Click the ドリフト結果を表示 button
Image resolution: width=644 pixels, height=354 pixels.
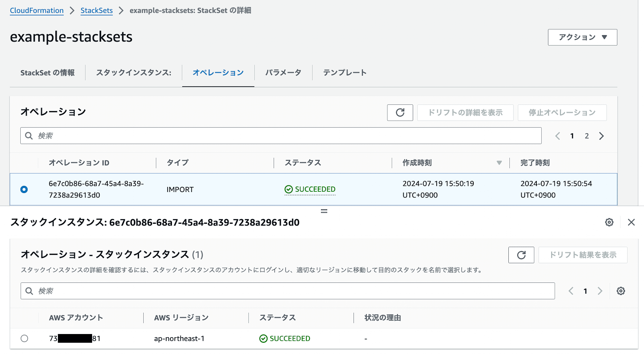(583, 255)
